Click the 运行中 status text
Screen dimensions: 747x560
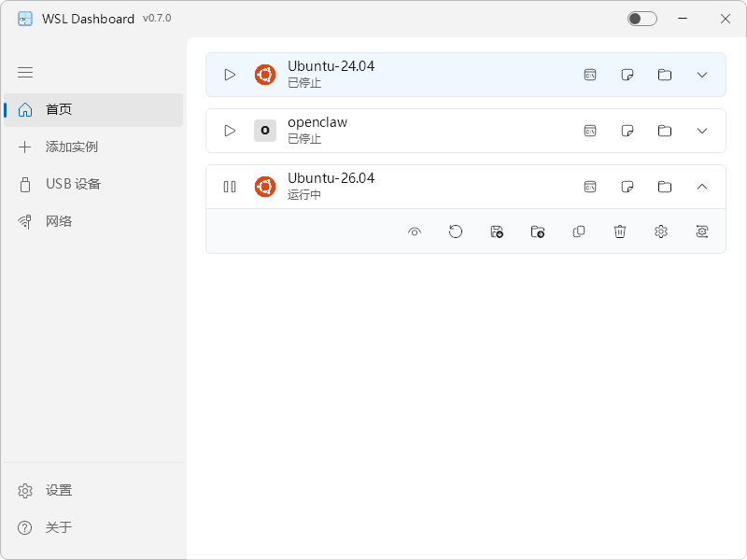click(x=304, y=195)
